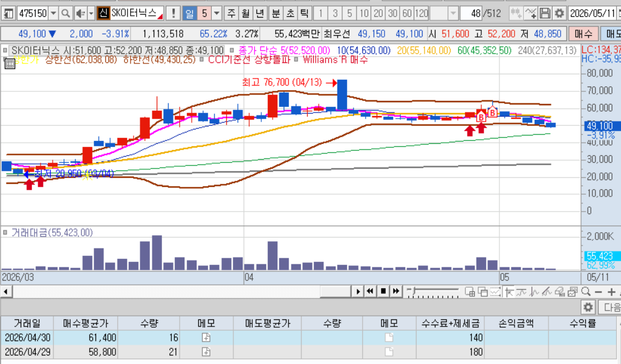Click the stock search magnifier icon

(66, 13)
